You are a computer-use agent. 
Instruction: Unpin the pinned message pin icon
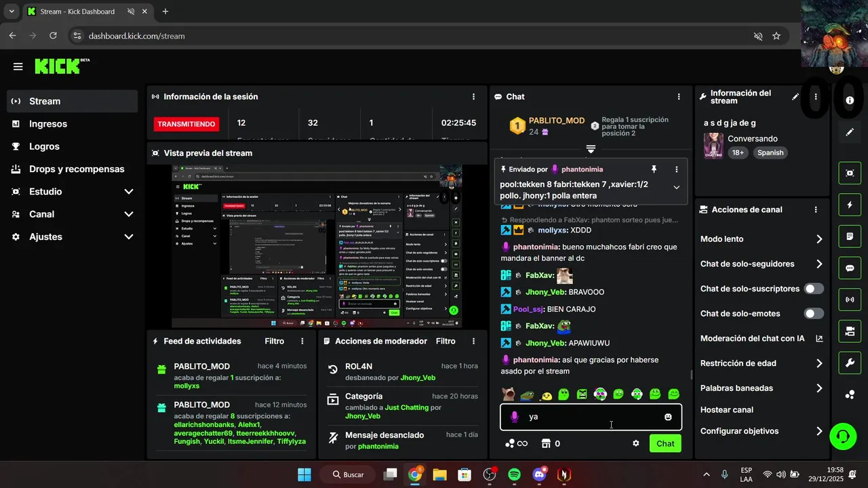(x=654, y=169)
